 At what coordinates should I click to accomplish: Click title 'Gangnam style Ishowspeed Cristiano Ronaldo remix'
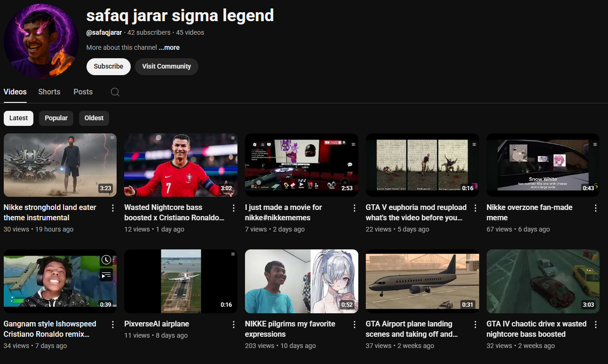coord(50,329)
